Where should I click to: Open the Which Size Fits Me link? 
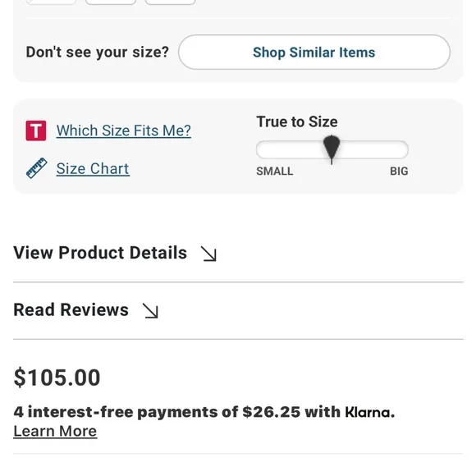(x=124, y=130)
